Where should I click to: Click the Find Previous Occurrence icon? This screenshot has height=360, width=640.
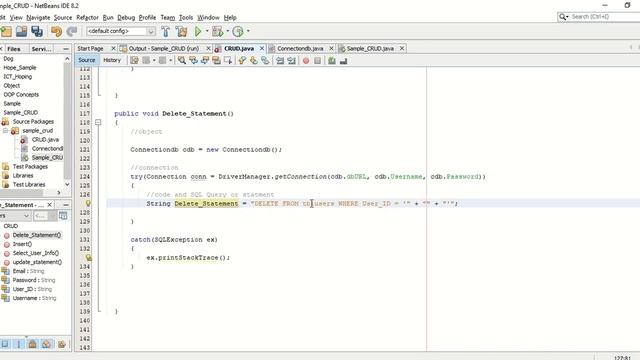(193, 60)
